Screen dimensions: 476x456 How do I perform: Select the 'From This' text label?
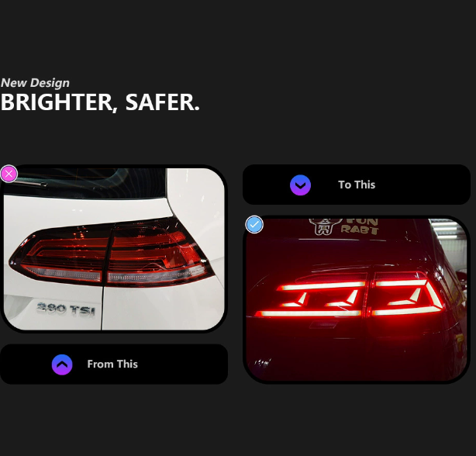(112, 364)
